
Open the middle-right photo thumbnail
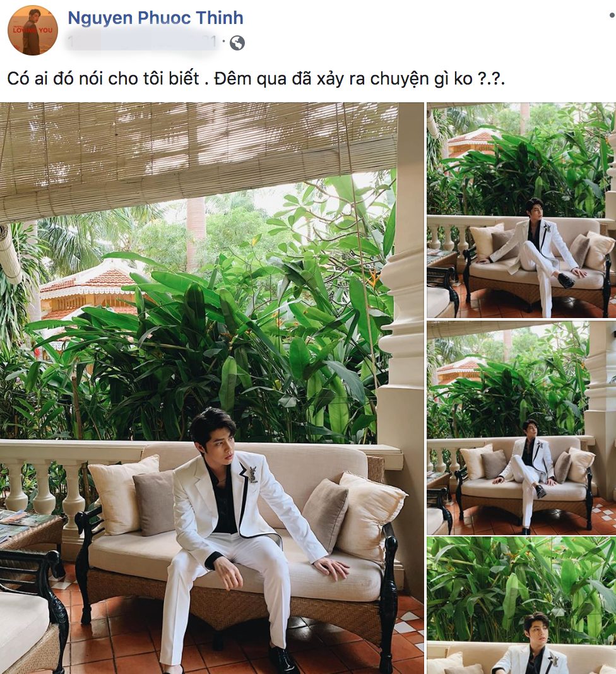521,428
